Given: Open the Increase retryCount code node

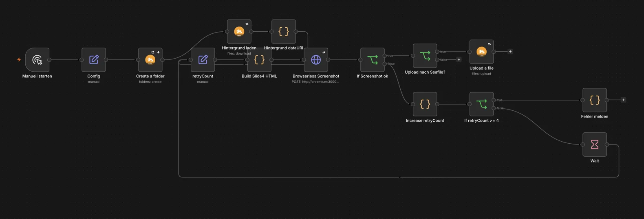Looking at the screenshot, I should pyautogui.click(x=425, y=104).
